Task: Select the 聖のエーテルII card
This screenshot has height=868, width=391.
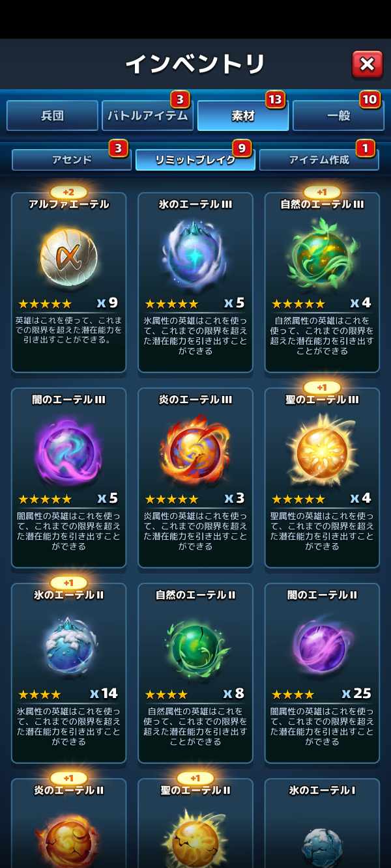Action: (x=195, y=823)
